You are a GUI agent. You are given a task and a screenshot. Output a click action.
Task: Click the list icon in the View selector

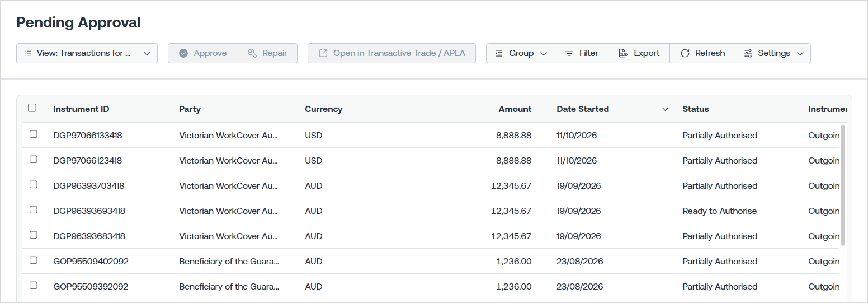pos(28,53)
